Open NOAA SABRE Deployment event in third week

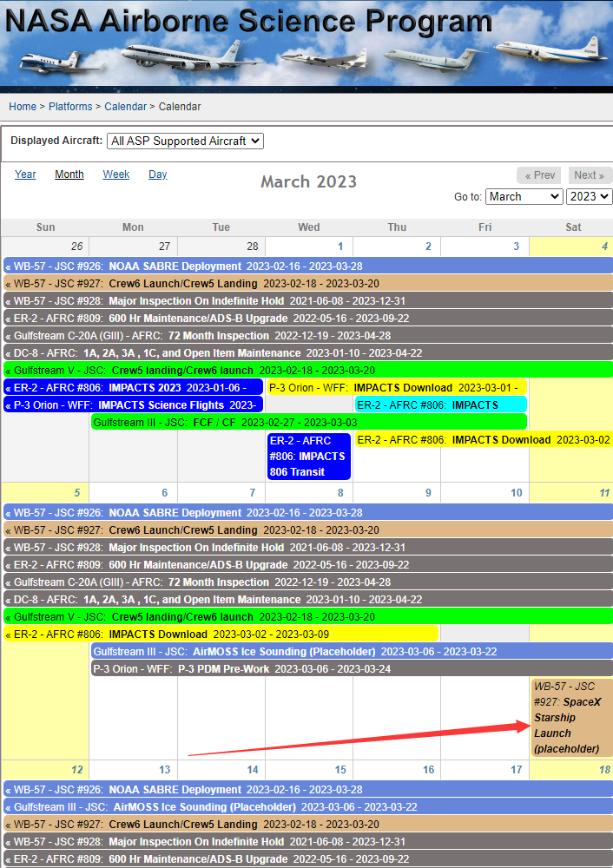[x=308, y=789]
